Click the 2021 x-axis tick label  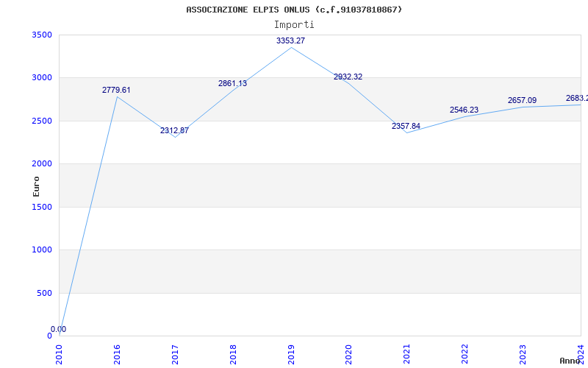point(407,354)
